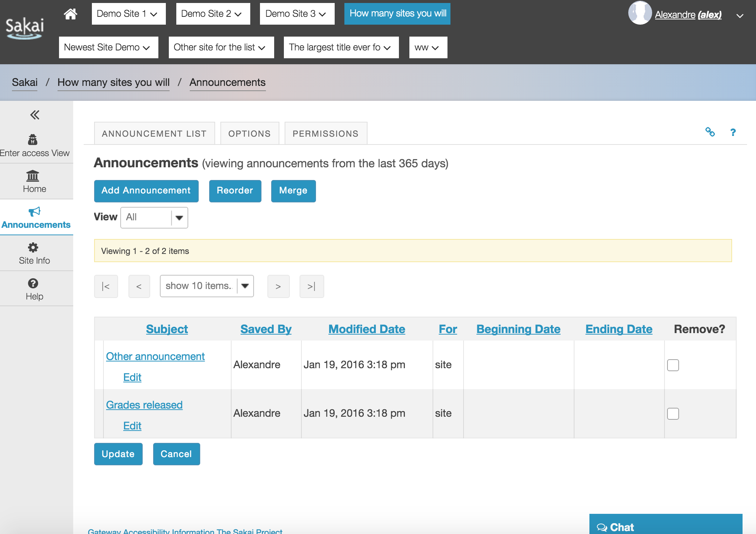
Task: Edit the Other announcement entry
Action: [132, 378]
